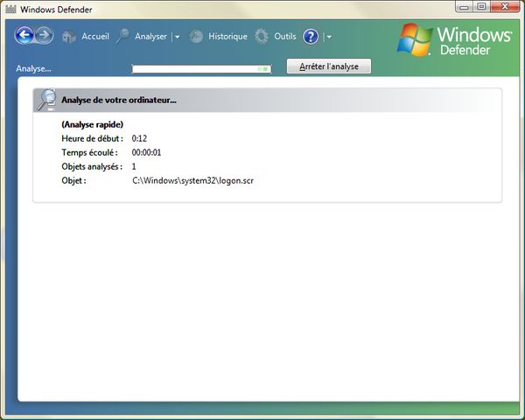The width and height of the screenshot is (525, 420).
Task: Expand the dropdown arrow next to help
Action: tap(329, 38)
